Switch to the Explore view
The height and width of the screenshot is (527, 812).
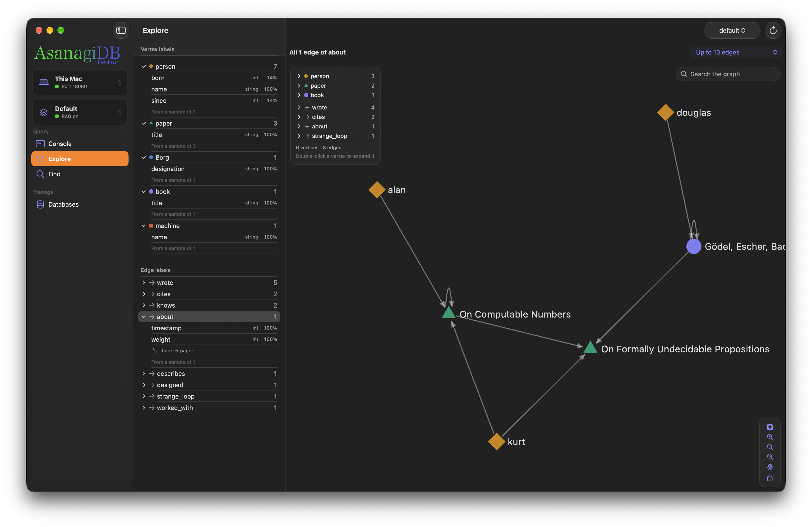click(80, 159)
